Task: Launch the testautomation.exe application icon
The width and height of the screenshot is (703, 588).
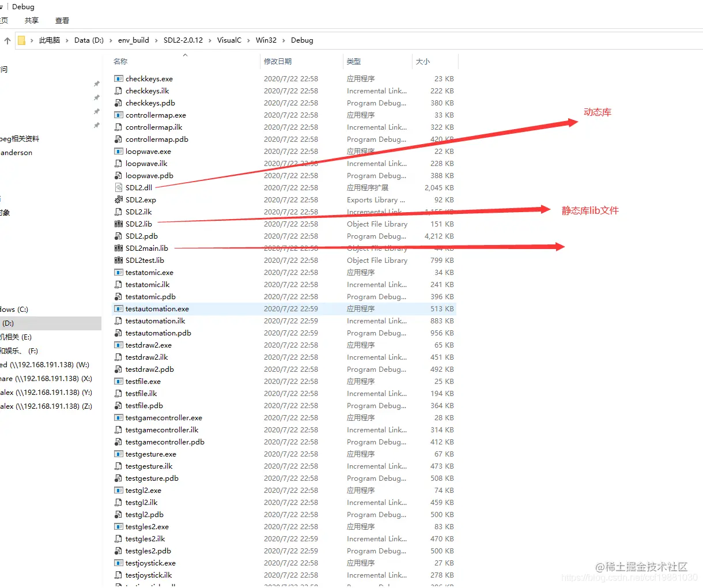Action: point(119,308)
